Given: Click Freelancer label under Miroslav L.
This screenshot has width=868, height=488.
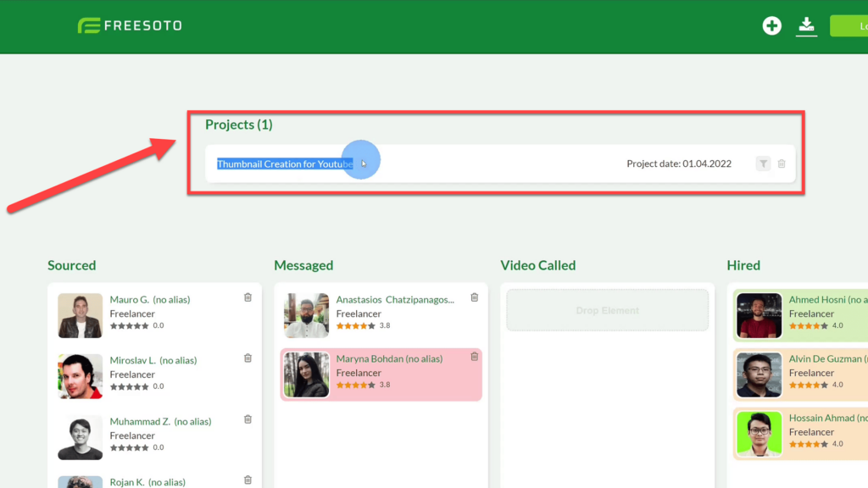Looking at the screenshot, I should [132, 374].
